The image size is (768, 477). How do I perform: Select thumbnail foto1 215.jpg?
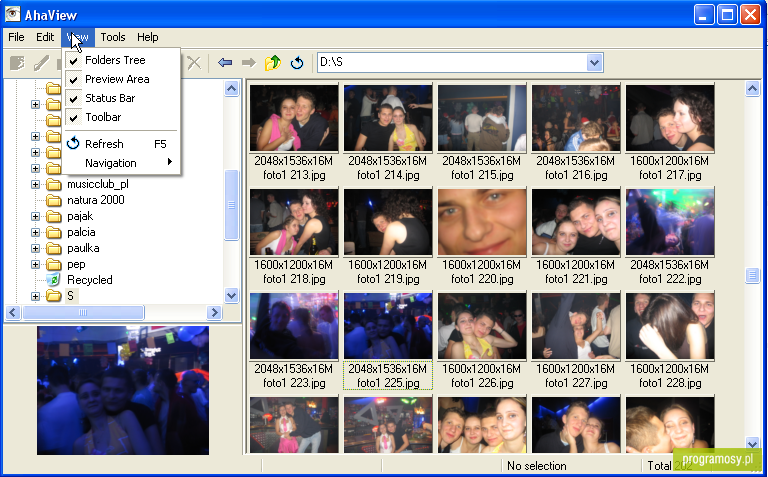(482, 118)
